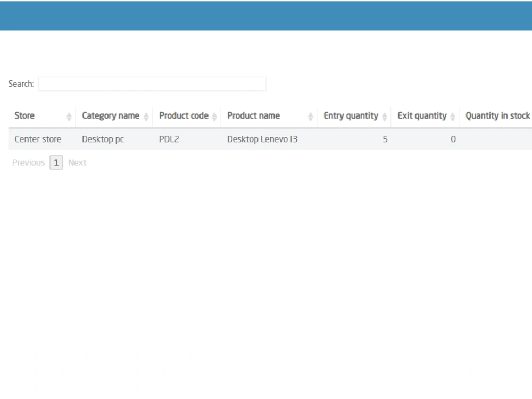The image size is (532, 399).
Task: Select the Desktop pc category cell
Action: (x=103, y=139)
